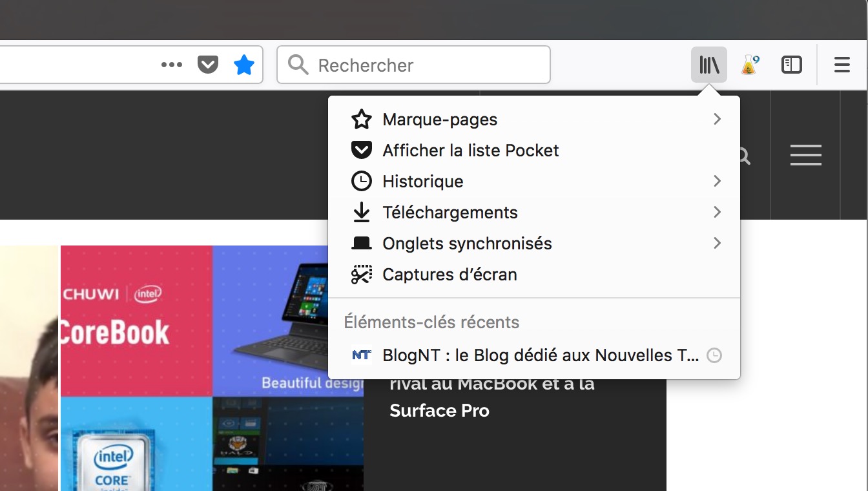Open the website's hamburger navigation menu
This screenshot has width=868, height=491.
point(805,156)
